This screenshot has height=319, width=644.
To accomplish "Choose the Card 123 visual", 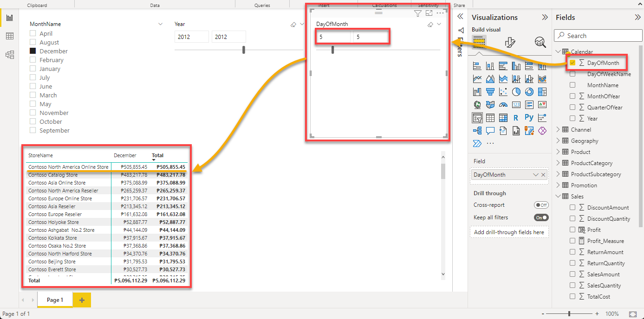I will [x=516, y=105].
